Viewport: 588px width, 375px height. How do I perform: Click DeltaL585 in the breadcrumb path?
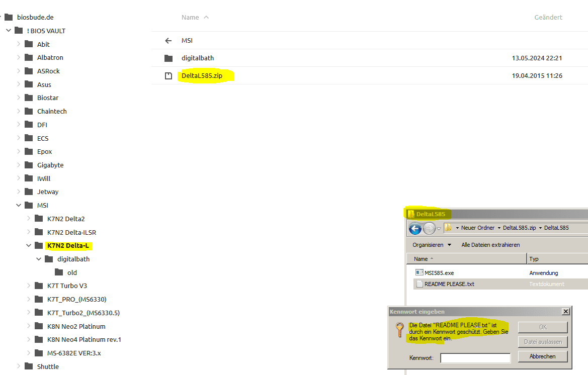click(x=556, y=228)
